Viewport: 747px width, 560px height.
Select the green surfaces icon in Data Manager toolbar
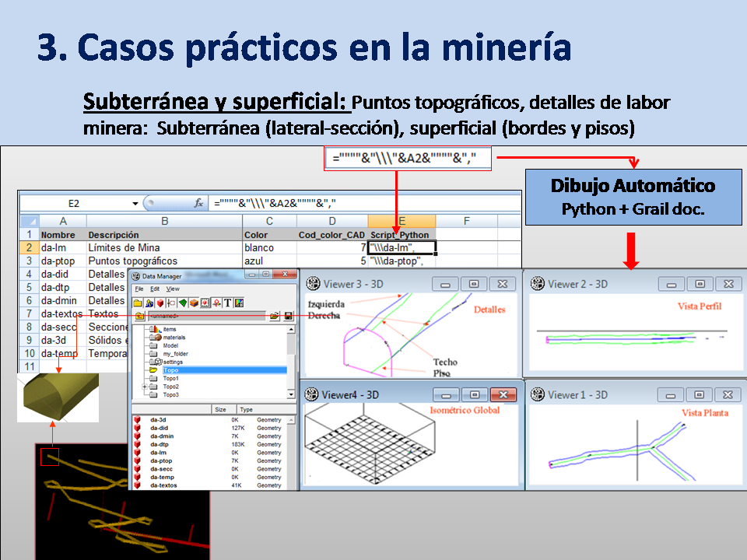[x=182, y=302]
